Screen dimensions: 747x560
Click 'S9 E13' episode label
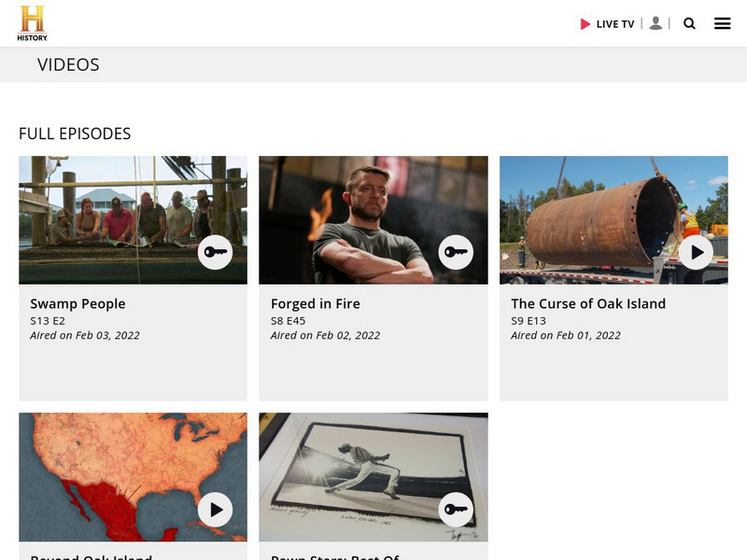(529, 321)
